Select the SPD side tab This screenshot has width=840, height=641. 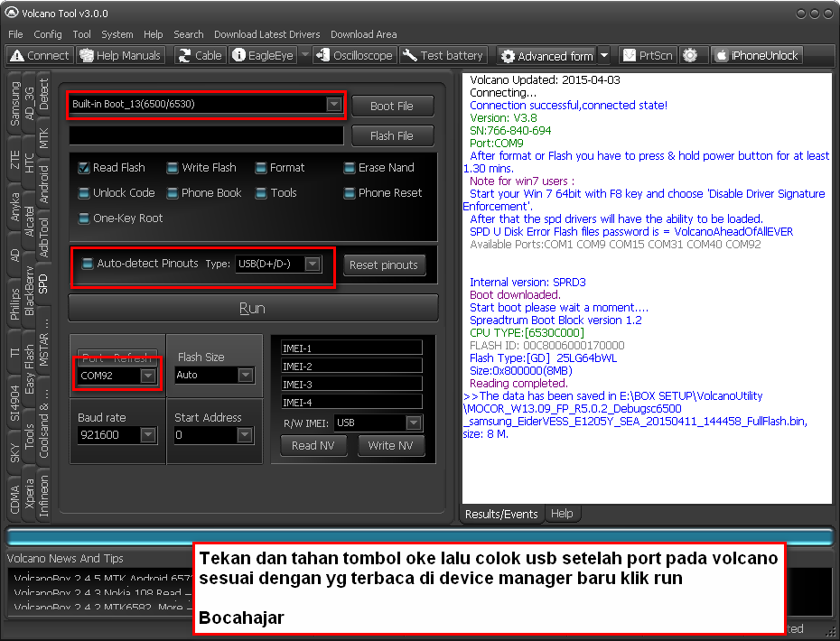pyautogui.click(x=43, y=283)
